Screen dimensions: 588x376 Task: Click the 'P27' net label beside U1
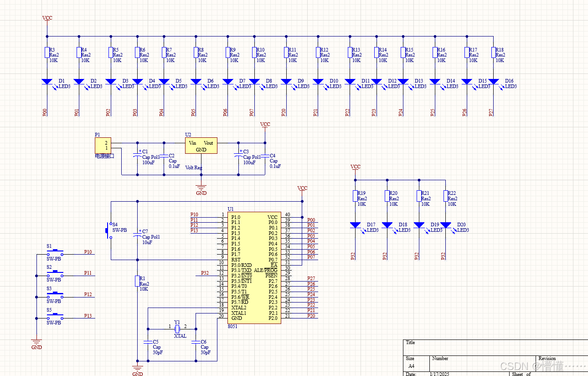311,278
